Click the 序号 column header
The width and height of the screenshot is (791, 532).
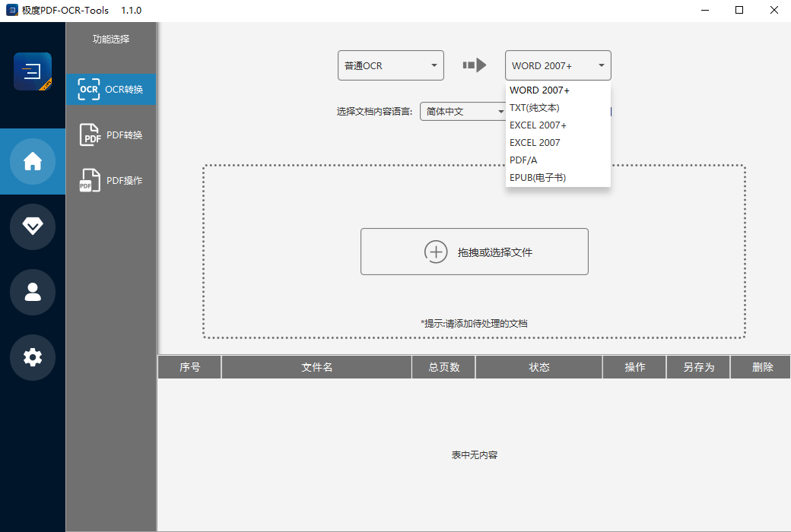point(189,367)
